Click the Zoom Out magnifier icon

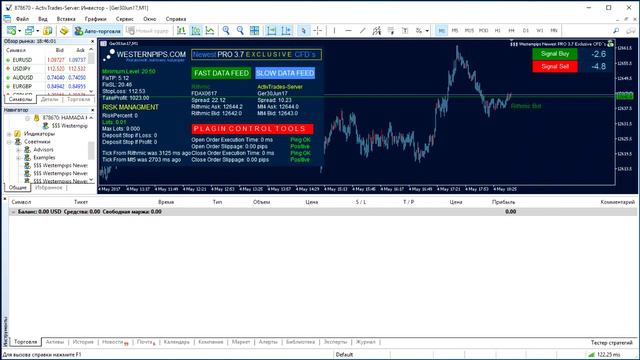(240, 31)
